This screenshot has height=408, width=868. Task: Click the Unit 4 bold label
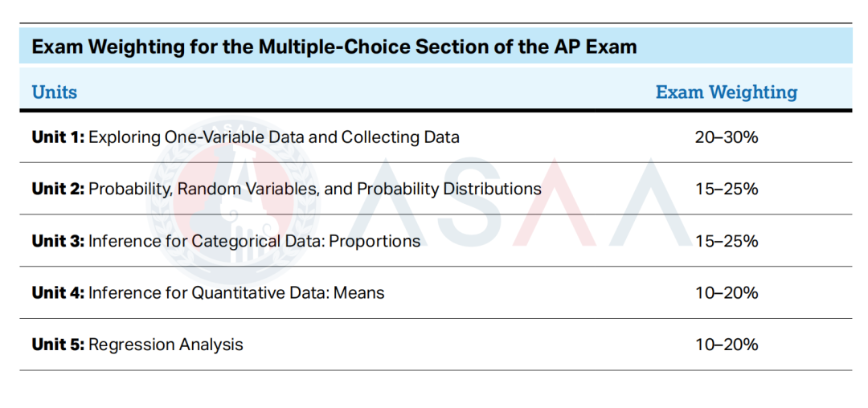click(58, 292)
